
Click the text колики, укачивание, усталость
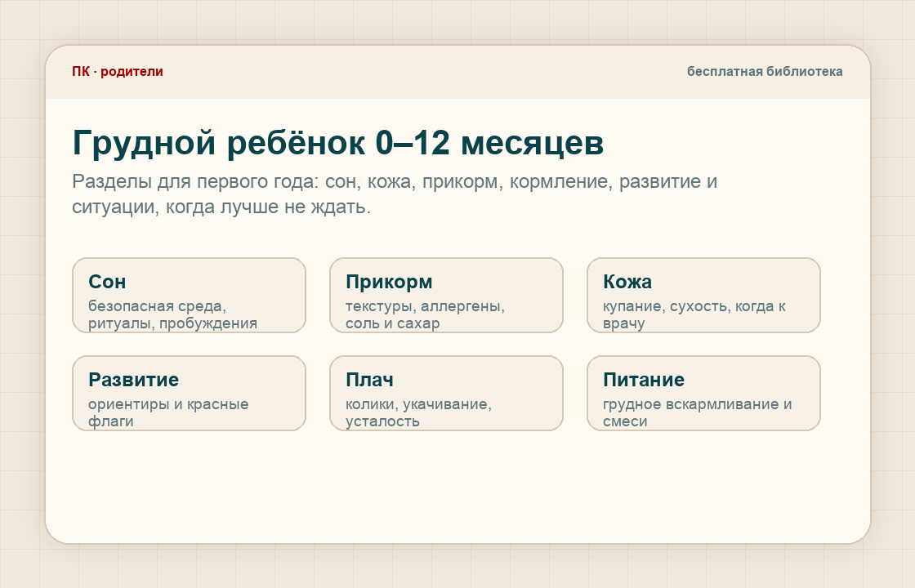click(418, 412)
